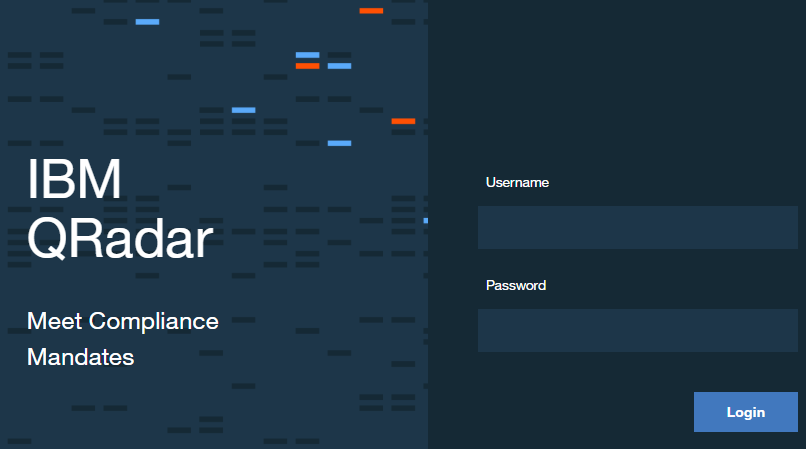This screenshot has width=806, height=449.
Task: Click the blue Login button
Action: pyautogui.click(x=745, y=412)
